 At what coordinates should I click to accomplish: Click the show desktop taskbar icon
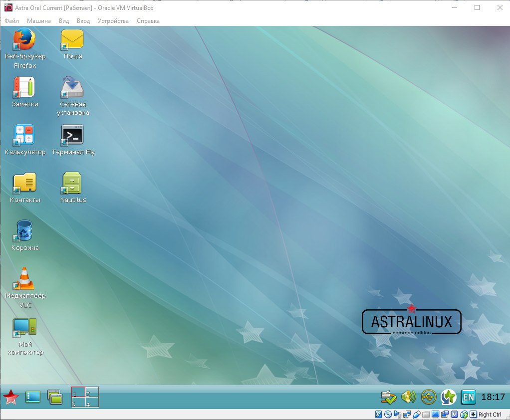[x=33, y=397]
